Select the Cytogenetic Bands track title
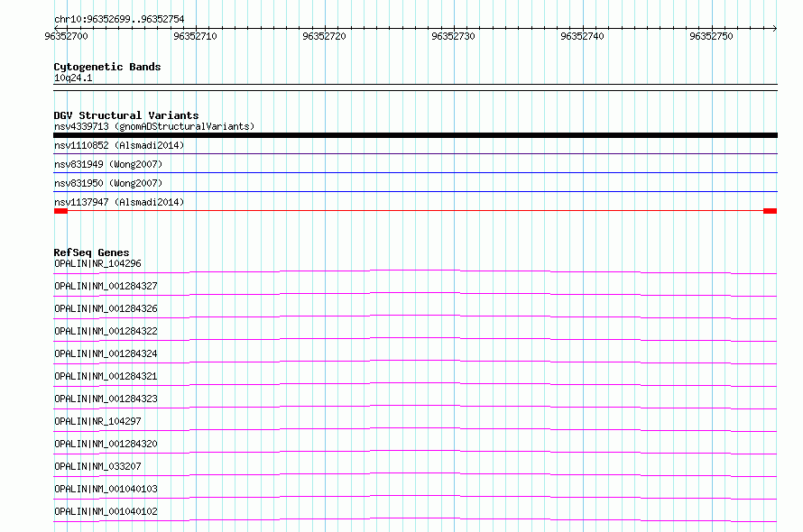The height and width of the screenshot is (532, 803). 107,67
